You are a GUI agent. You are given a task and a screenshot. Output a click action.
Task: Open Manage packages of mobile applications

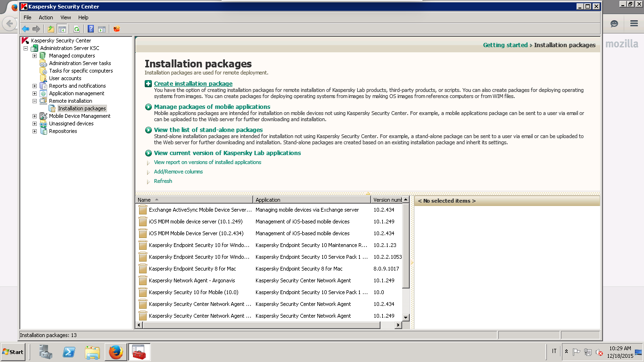[212, 107]
